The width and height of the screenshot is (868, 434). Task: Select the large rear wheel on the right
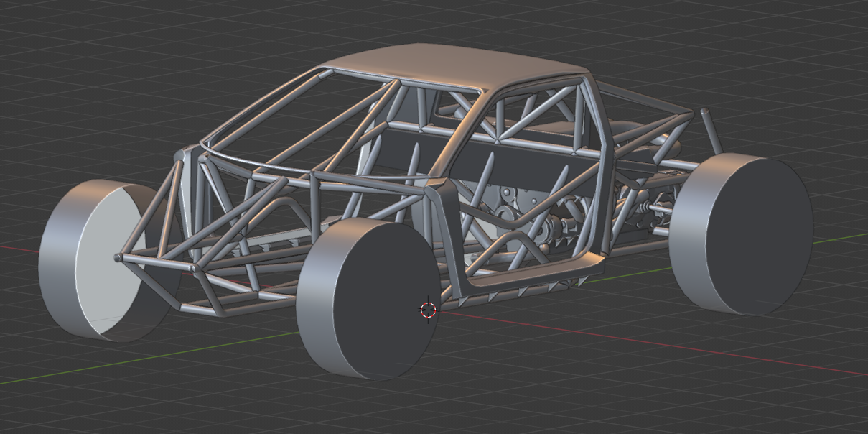click(x=741, y=234)
